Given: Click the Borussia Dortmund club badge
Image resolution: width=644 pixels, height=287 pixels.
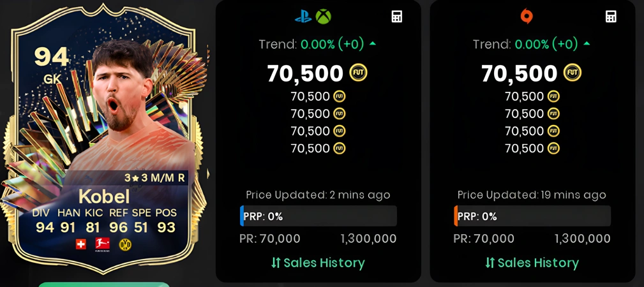Looking at the screenshot, I should (125, 244).
